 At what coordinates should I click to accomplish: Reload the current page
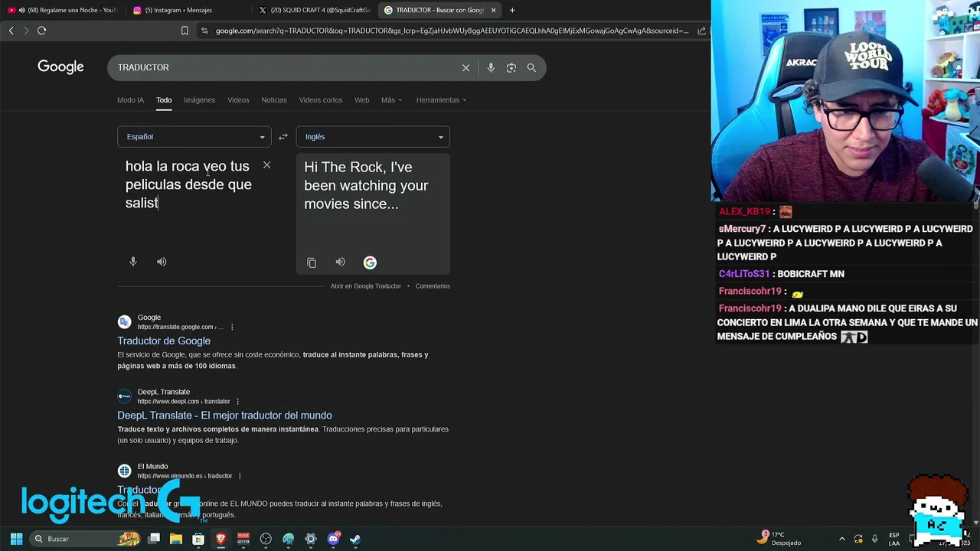42,31
